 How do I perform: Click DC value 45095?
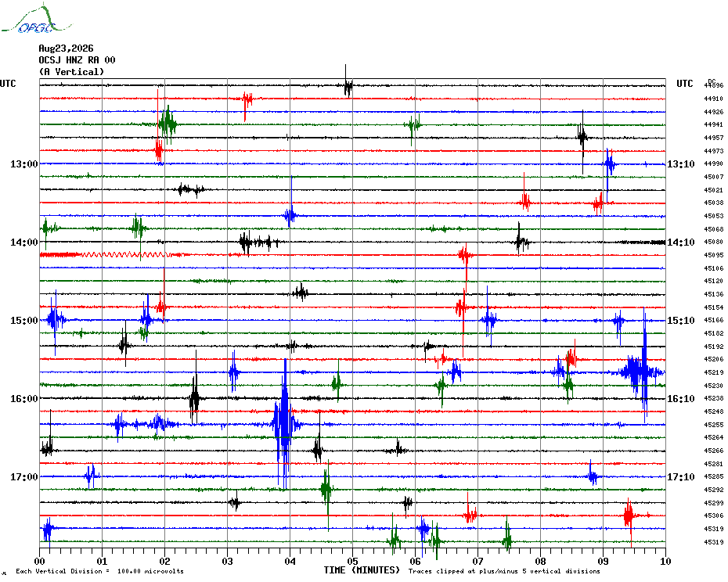coord(714,255)
